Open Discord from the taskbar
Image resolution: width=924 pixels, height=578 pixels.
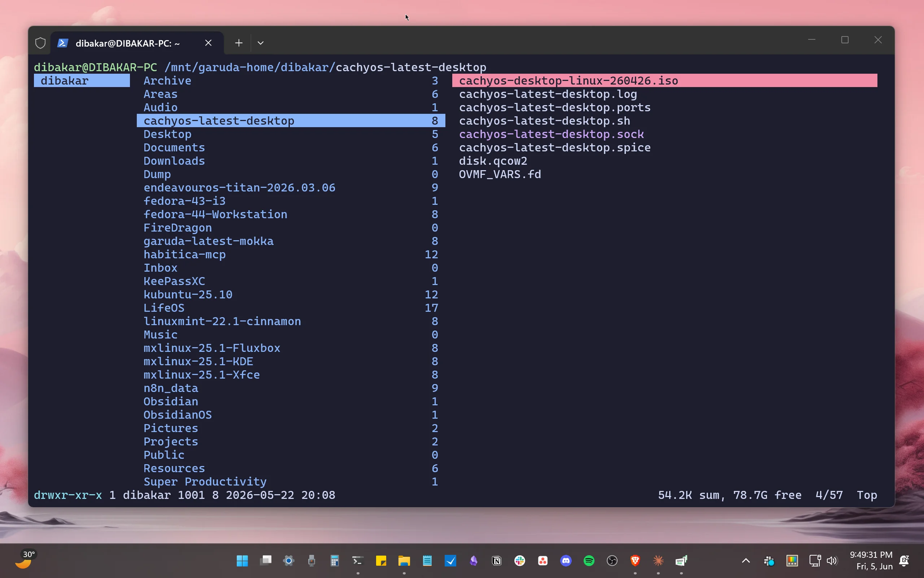tap(566, 561)
